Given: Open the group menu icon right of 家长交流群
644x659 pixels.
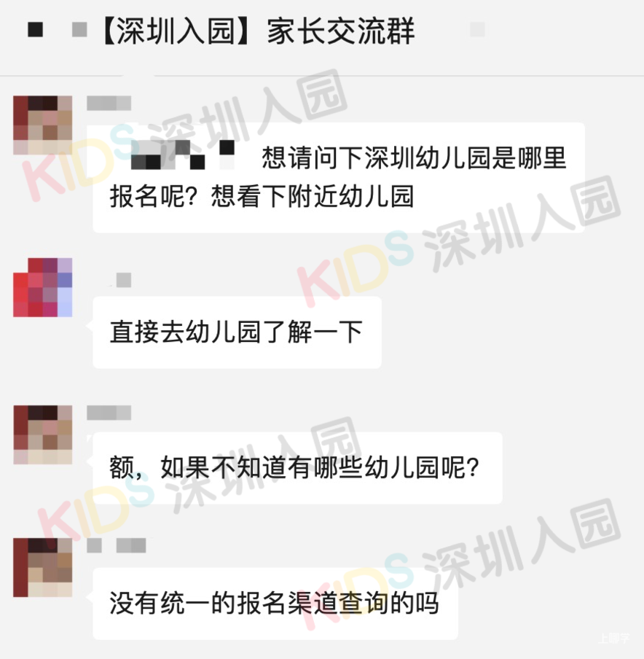Looking at the screenshot, I should coord(477,30).
